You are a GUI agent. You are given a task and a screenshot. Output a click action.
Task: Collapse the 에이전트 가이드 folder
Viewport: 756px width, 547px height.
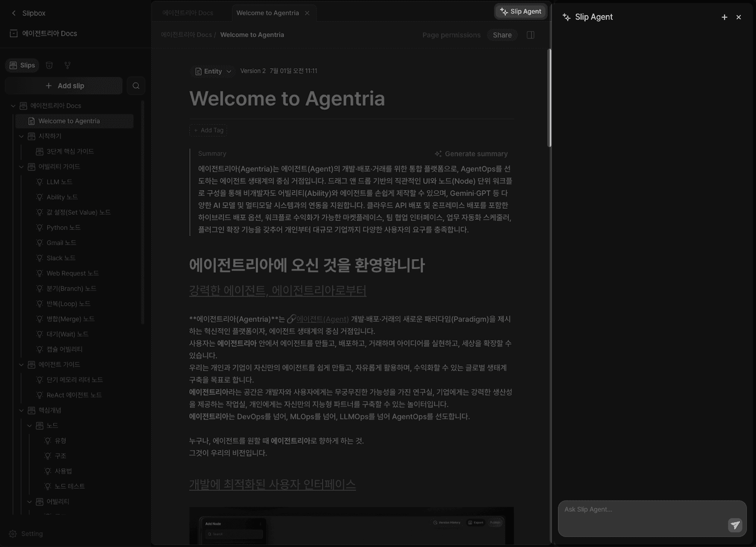(x=21, y=364)
